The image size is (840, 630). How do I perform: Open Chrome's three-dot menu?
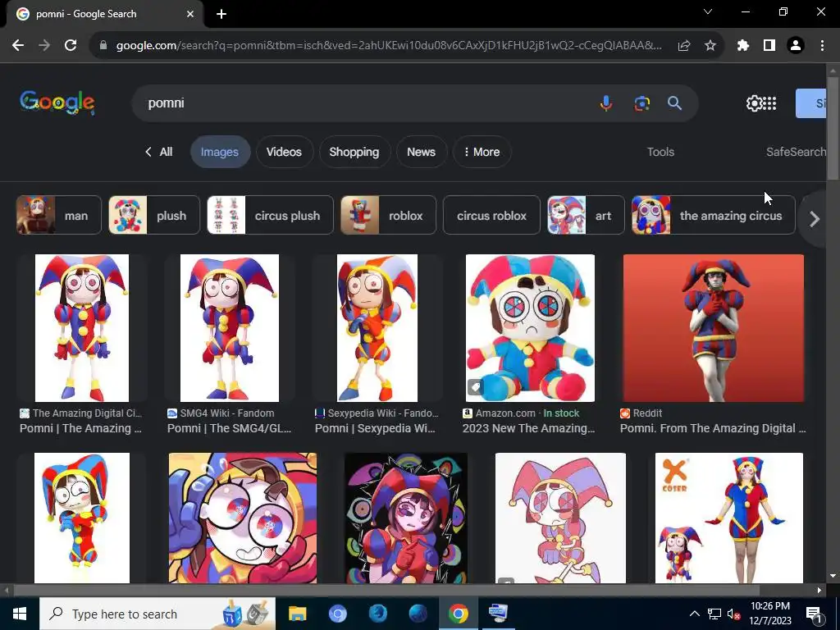click(822, 46)
